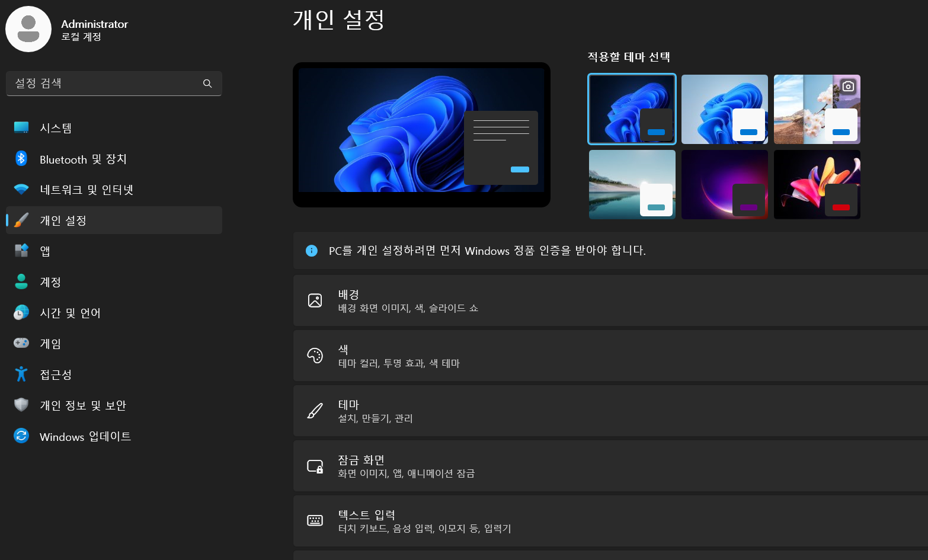Click the 테마 brush icon in list
Screen dimensions: 928x560
point(315,411)
